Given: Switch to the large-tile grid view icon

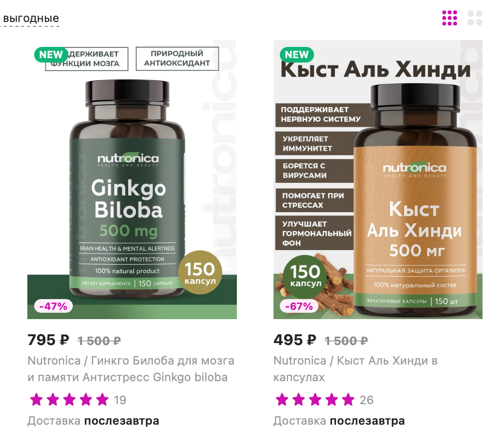Looking at the screenshot, I should (475, 18).
